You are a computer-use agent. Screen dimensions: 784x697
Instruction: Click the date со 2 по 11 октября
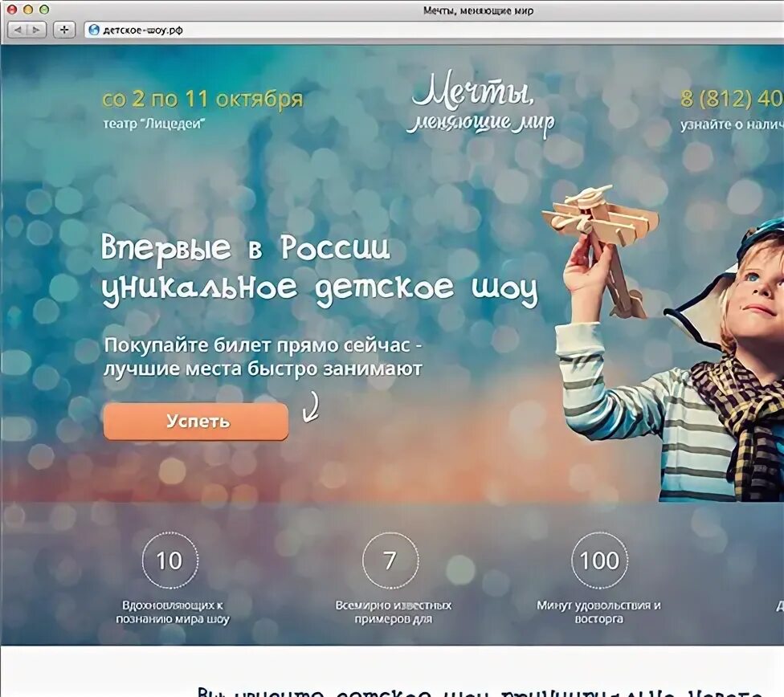tap(202, 99)
